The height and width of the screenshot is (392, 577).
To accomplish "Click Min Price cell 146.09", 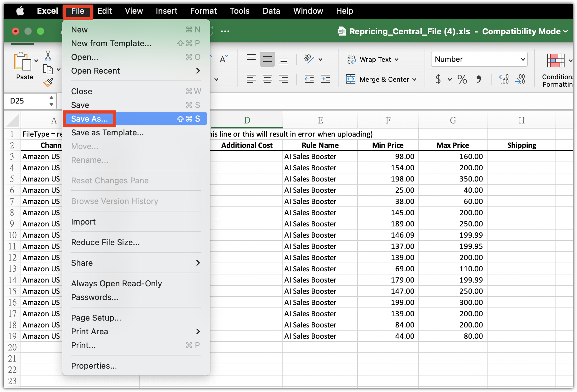I will pyautogui.click(x=388, y=235).
